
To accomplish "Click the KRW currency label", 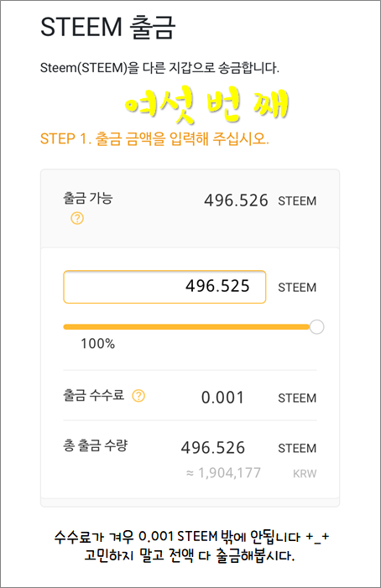I will click(305, 474).
